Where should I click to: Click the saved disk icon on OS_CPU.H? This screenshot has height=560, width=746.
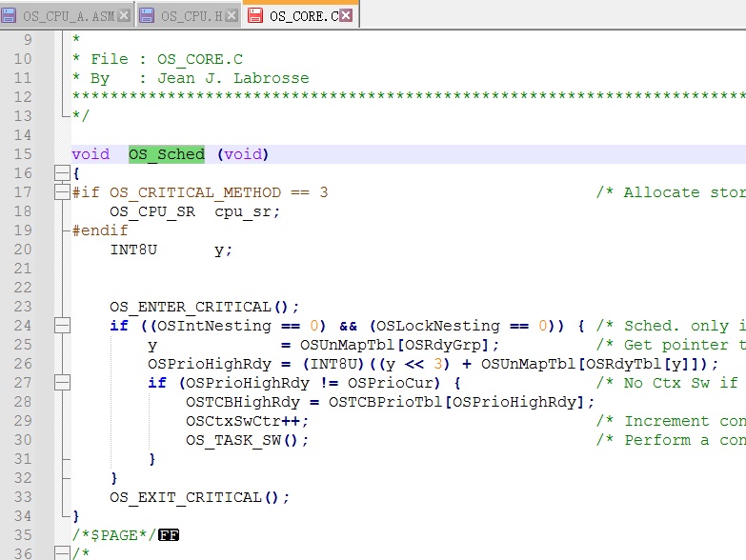click(147, 15)
